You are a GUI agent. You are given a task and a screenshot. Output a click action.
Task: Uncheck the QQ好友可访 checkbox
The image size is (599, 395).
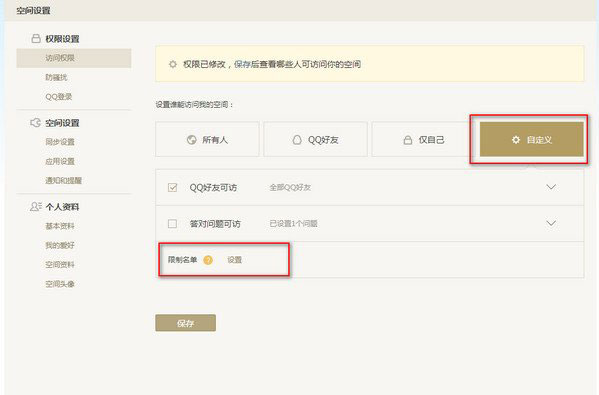[172, 188]
